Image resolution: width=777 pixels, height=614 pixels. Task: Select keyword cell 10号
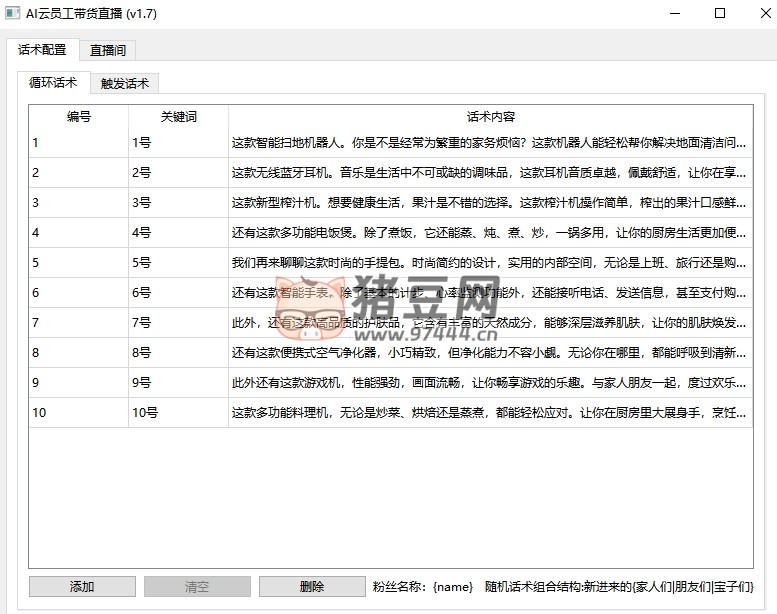click(178, 412)
